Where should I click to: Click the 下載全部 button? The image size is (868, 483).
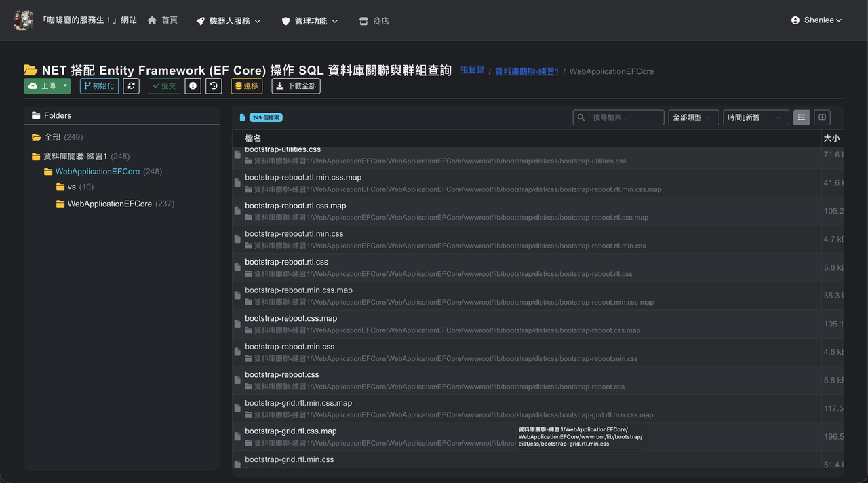[x=296, y=86]
